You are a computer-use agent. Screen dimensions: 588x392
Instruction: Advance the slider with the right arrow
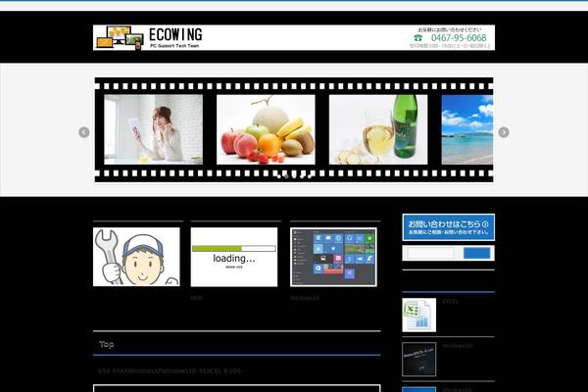pyautogui.click(x=504, y=132)
